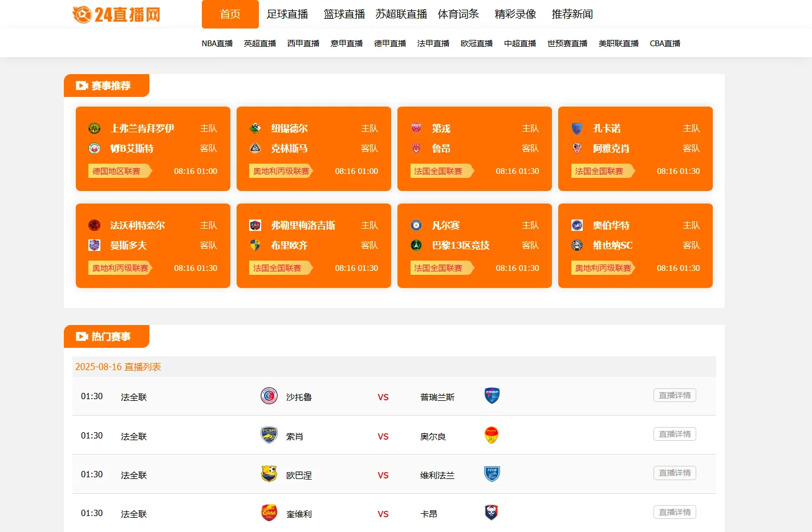Click 直播详情 button for 奎维利 match
Viewport: 812px width, 532px height.
(675, 512)
